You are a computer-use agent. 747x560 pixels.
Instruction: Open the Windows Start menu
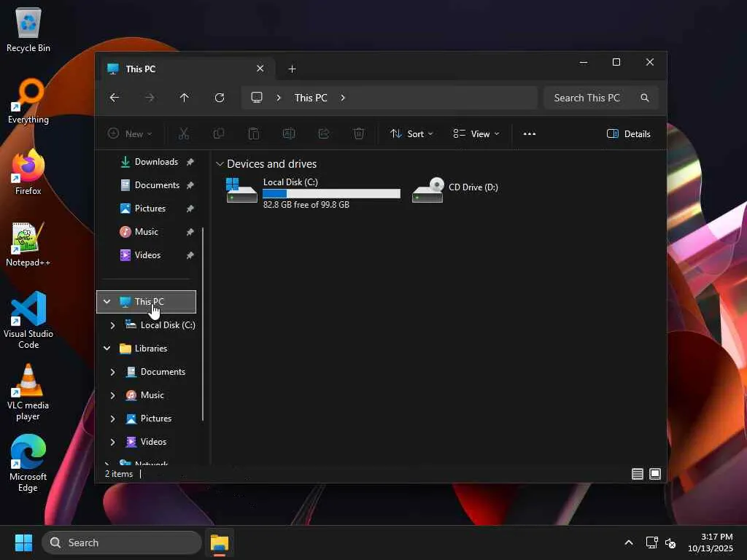point(23,542)
